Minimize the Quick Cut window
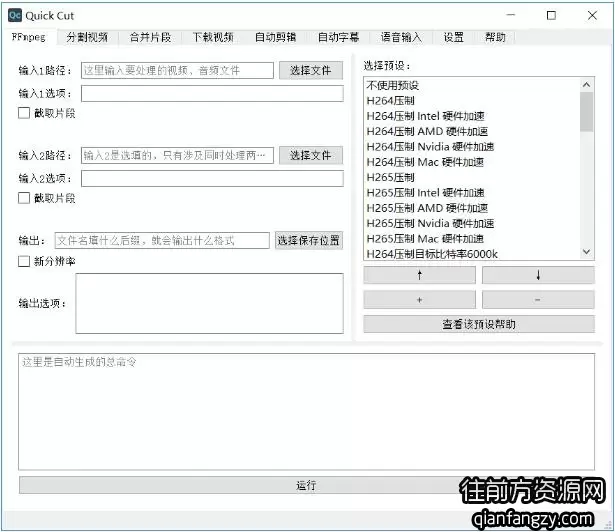615x532 pixels. (511, 15)
